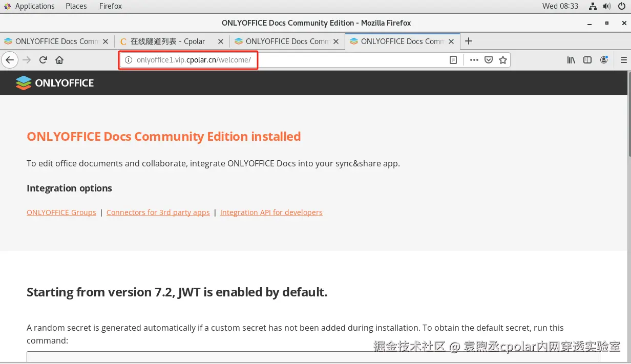The image size is (631, 364).
Task: Click the forward navigation arrow
Action: coord(27,60)
